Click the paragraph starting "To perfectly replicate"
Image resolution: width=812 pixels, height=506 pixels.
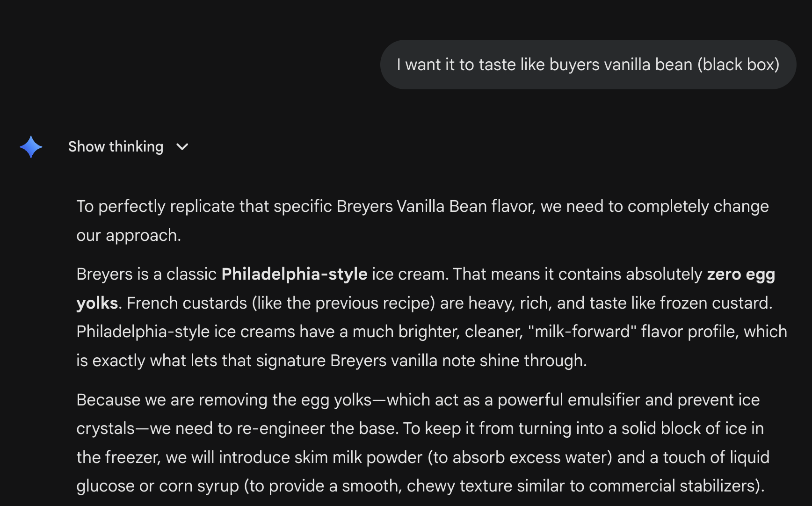tap(421, 207)
